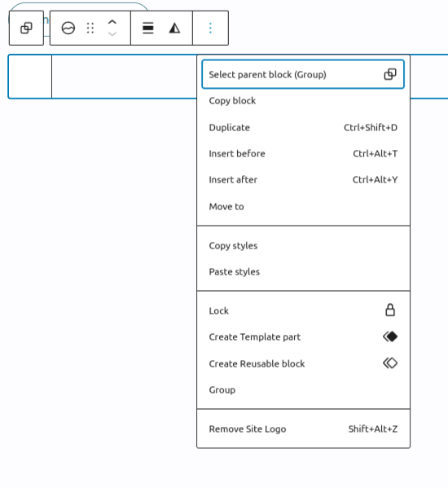The height and width of the screenshot is (488, 448).
Task: Select Copy block from menu
Action: click(303, 101)
